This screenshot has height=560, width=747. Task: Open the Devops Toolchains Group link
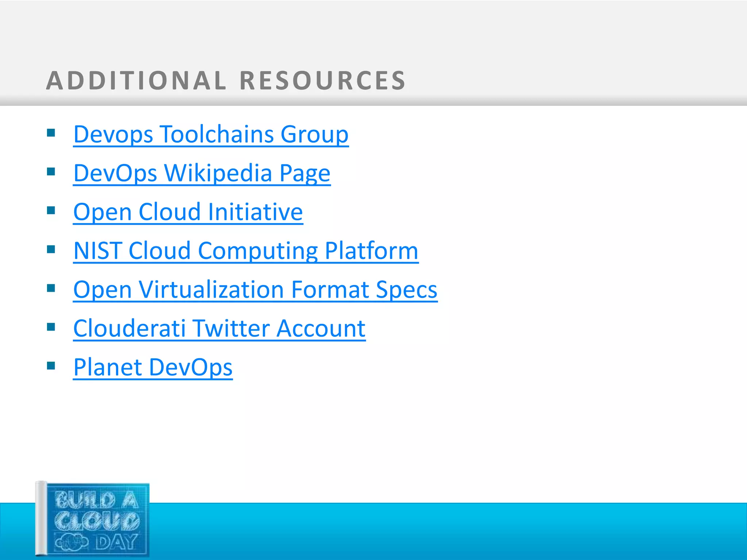211,135
